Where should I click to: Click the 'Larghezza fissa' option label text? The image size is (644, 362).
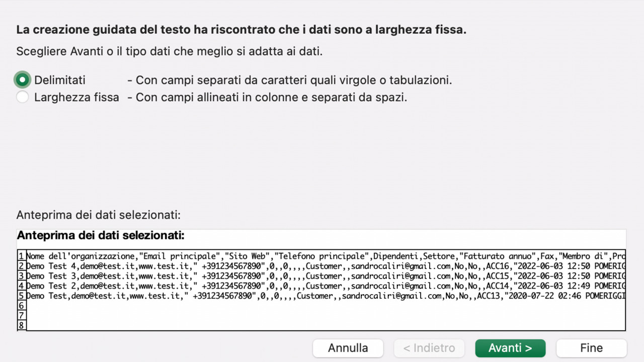coord(76,97)
